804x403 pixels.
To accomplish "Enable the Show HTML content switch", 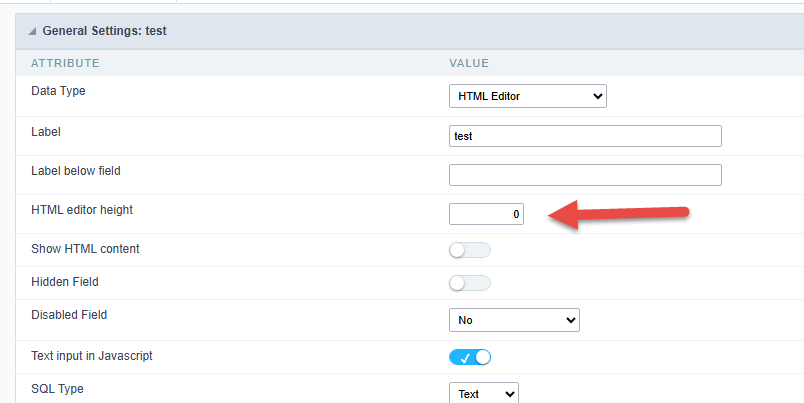I will 470,250.
